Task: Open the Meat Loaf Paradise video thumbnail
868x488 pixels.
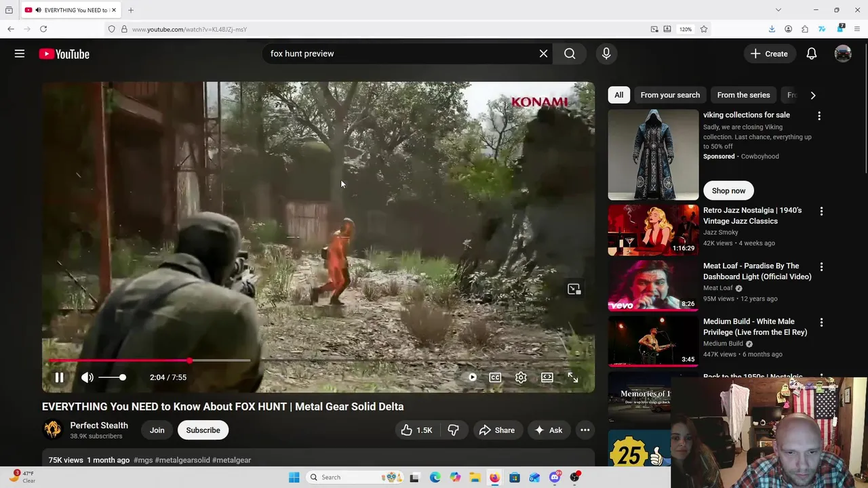Action: [653, 285]
